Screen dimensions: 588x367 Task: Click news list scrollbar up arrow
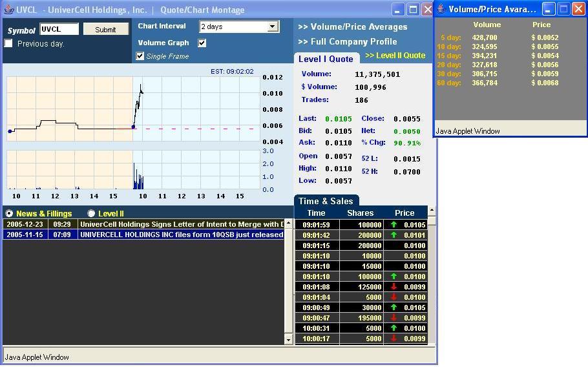(x=288, y=224)
